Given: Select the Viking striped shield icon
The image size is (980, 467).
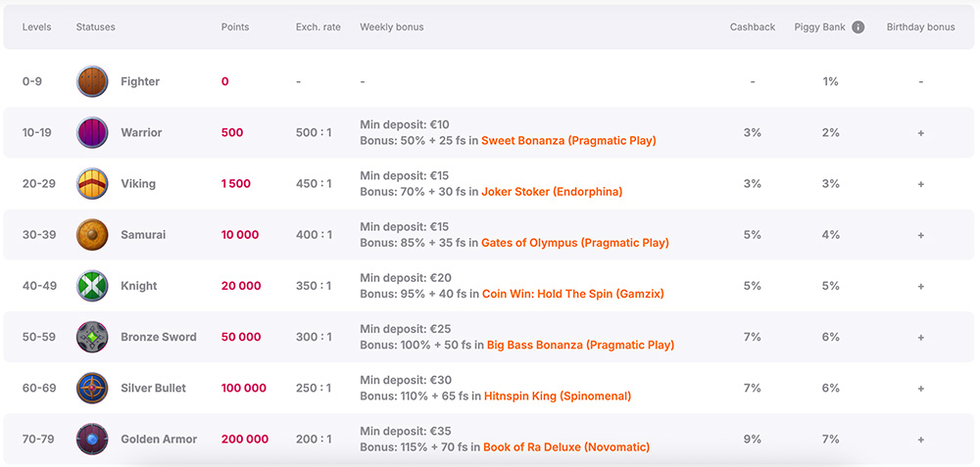Looking at the screenshot, I should [92, 184].
